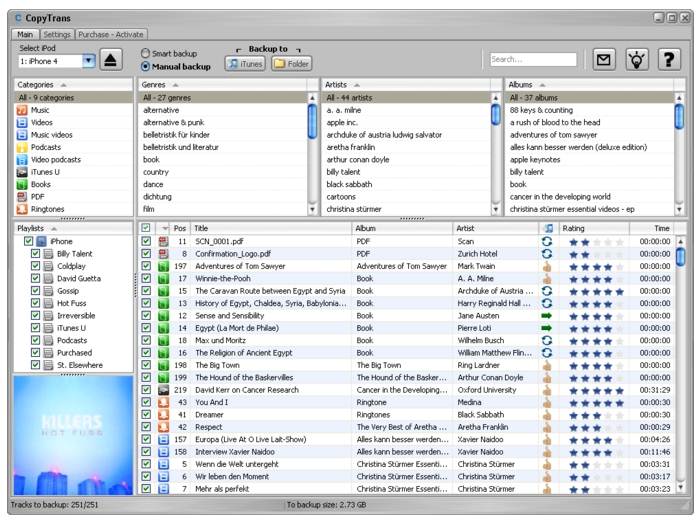This screenshot has height=523, width=699.
Task: Click the sort arrow column header beside Pos
Action: tap(164, 228)
